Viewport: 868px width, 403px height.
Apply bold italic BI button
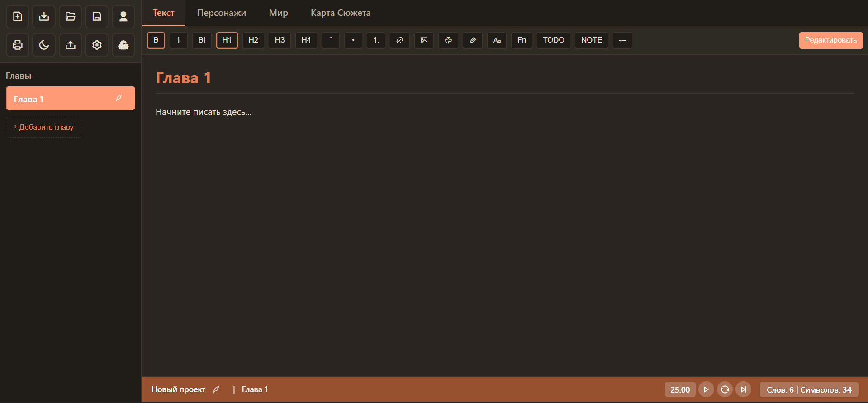[202, 40]
